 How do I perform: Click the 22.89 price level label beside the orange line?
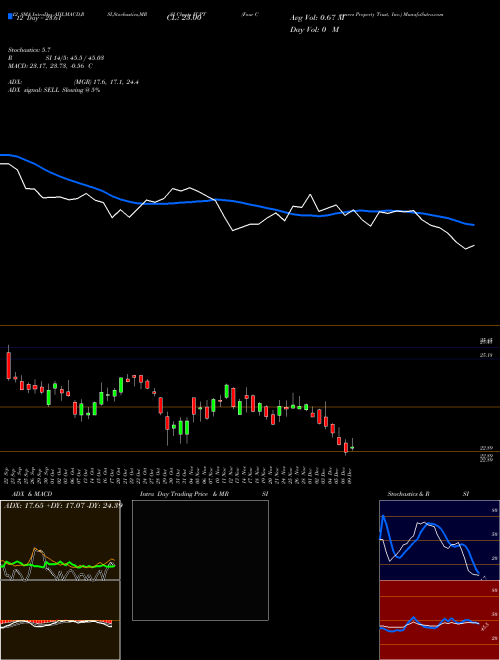point(486,448)
